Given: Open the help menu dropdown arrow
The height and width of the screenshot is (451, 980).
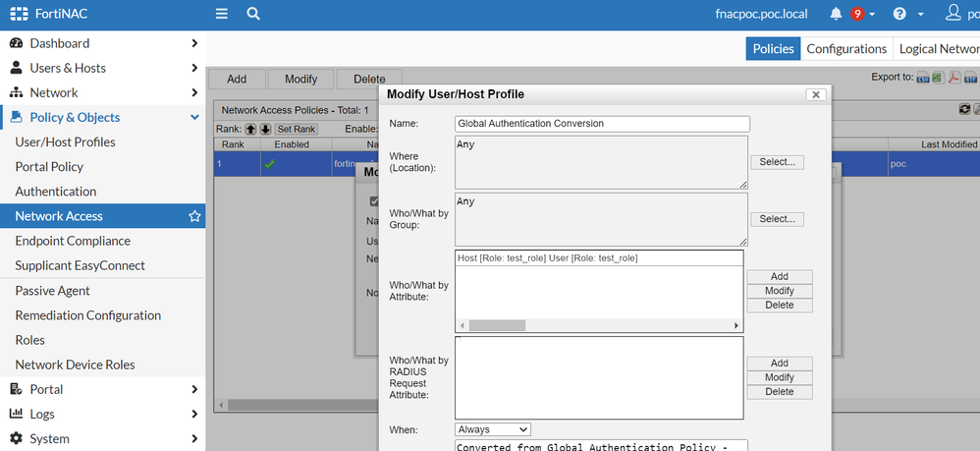Looking at the screenshot, I should point(921,14).
